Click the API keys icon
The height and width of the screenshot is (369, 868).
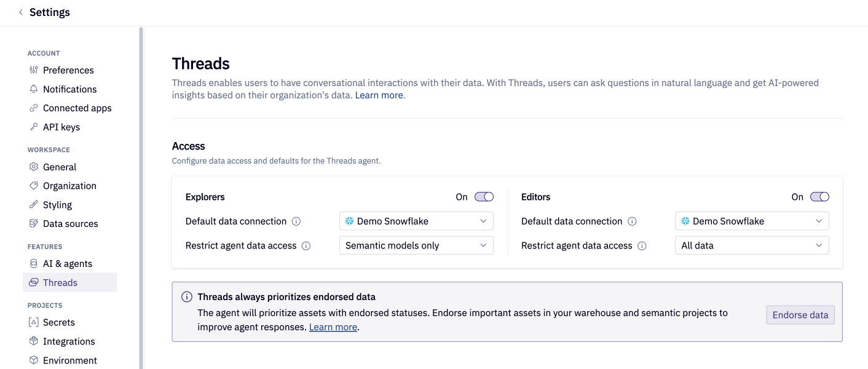coord(34,127)
